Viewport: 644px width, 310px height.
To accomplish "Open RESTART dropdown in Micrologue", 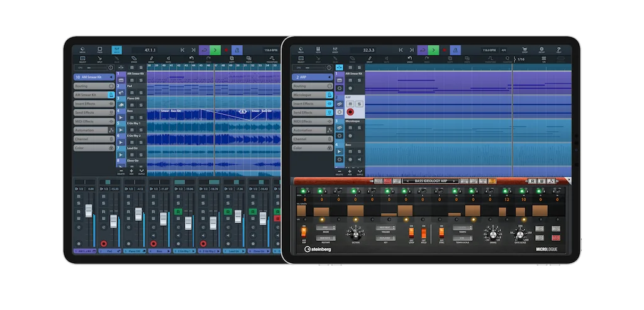I will (x=326, y=238).
